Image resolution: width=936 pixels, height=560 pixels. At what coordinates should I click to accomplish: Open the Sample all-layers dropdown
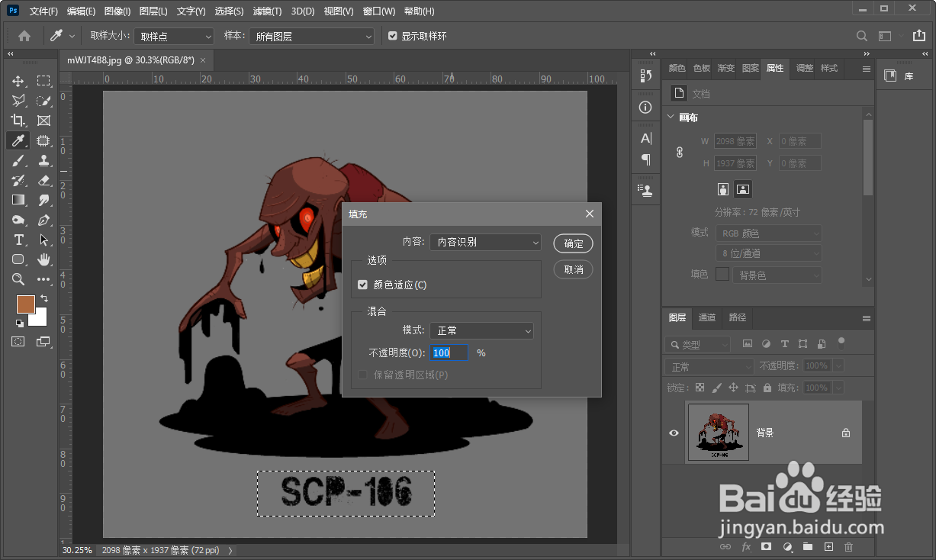click(x=311, y=36)
